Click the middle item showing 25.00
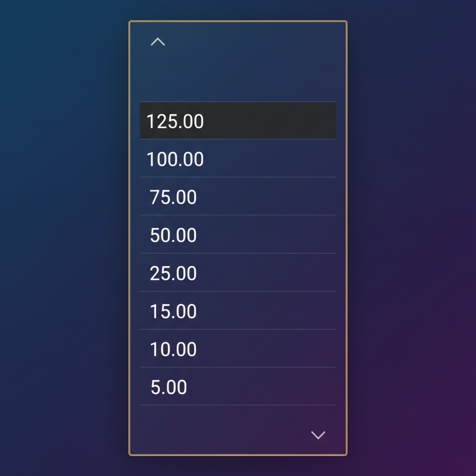 click(238, 273)
